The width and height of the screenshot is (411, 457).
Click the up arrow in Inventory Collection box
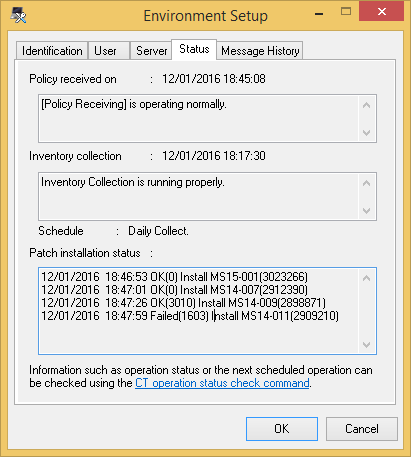[x=367, y=183]
